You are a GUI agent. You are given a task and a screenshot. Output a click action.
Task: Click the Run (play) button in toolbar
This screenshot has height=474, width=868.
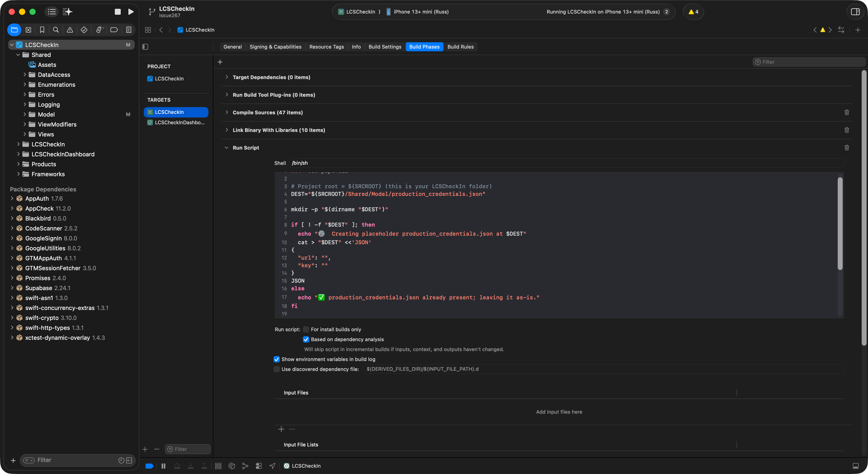pos(131,12)
